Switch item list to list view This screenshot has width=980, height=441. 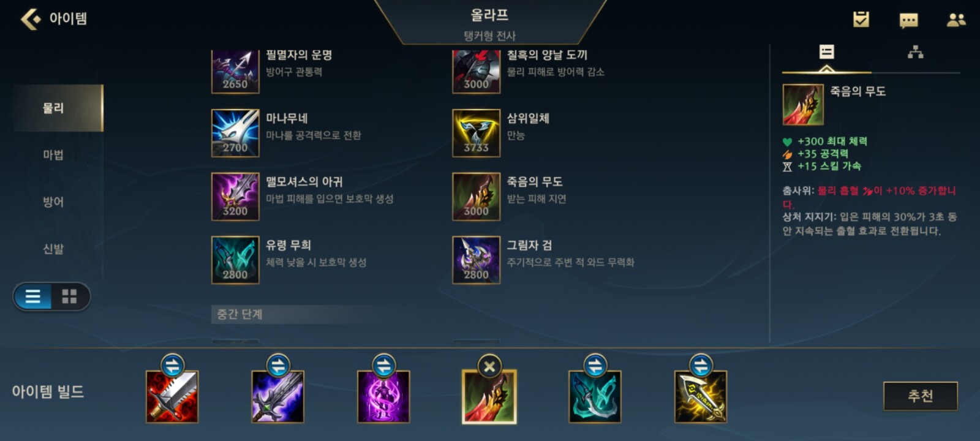click(33, 297)
